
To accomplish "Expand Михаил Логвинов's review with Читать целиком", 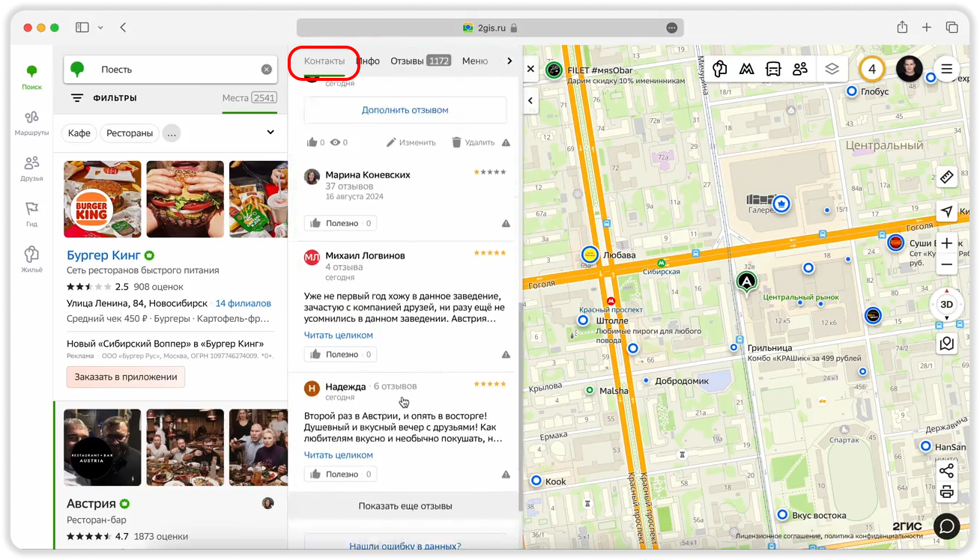I will pos(339,335).
